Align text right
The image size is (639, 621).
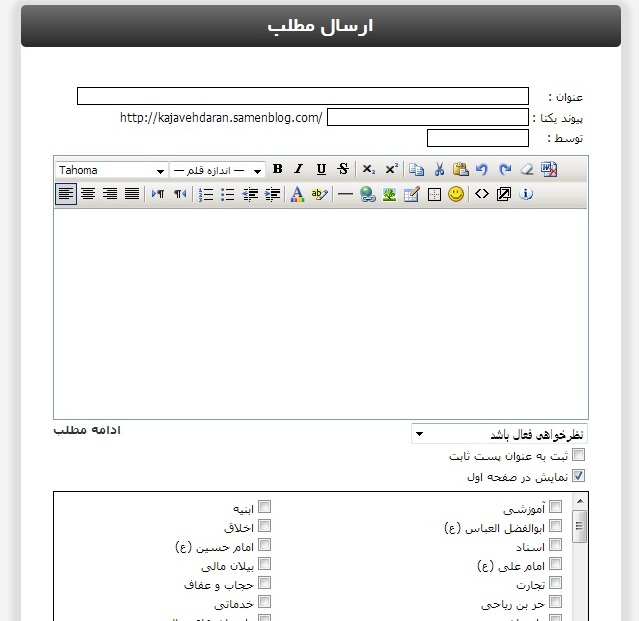click(x=110, y=194)
